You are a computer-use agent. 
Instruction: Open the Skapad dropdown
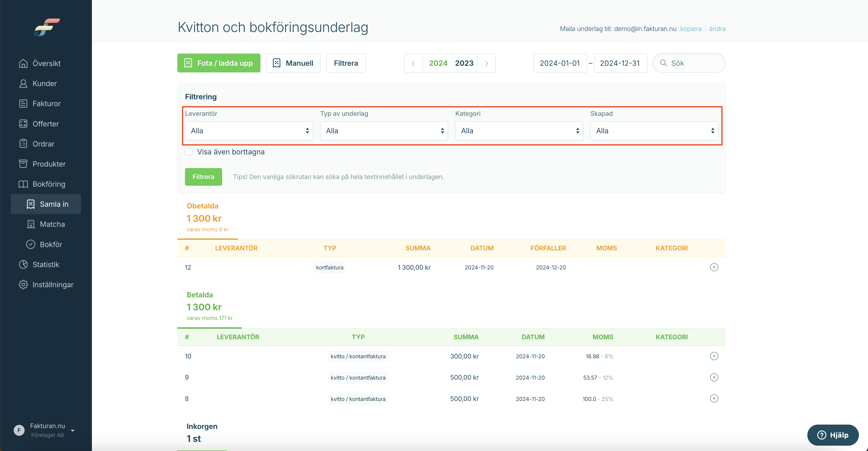pyautogui.click(x=654, y=131)
